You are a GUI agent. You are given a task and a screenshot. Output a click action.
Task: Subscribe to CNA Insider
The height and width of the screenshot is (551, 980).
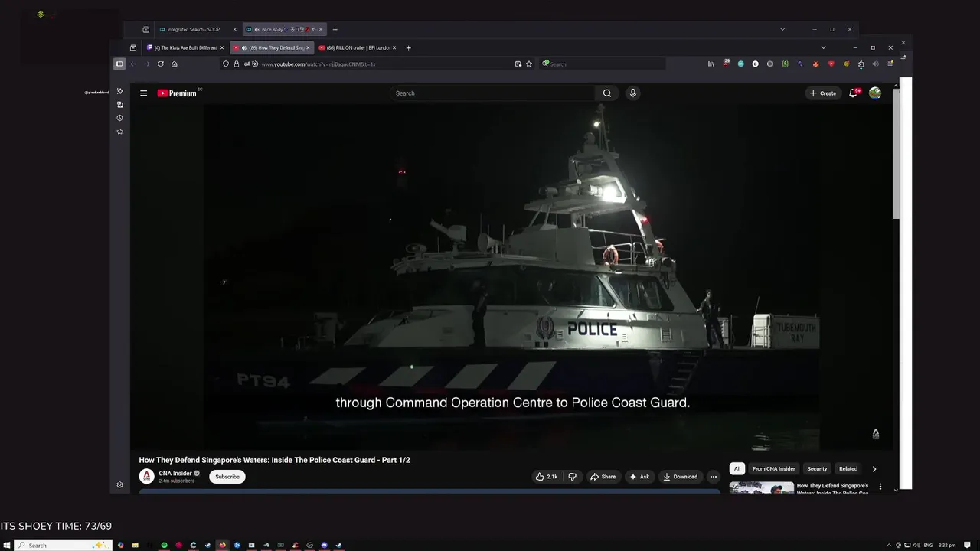pos(227,477)
